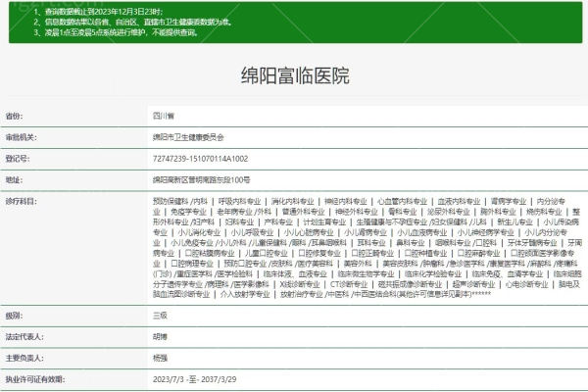Image resolution: width=588 pixels, height=392 pixels.
Task: Click the 泌尿外科专业 entry
Action: 449,212
